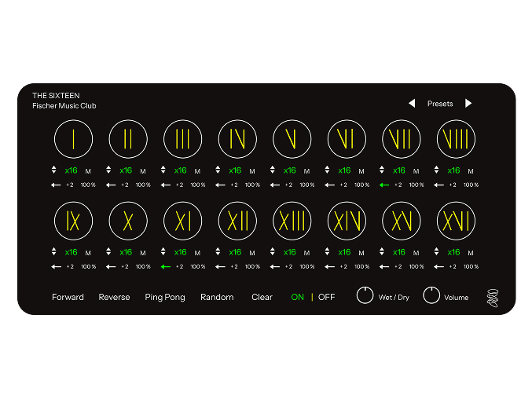Click the +2 value under step X
The width and height of the screenshot is (532, 399).
coord(125,267)
